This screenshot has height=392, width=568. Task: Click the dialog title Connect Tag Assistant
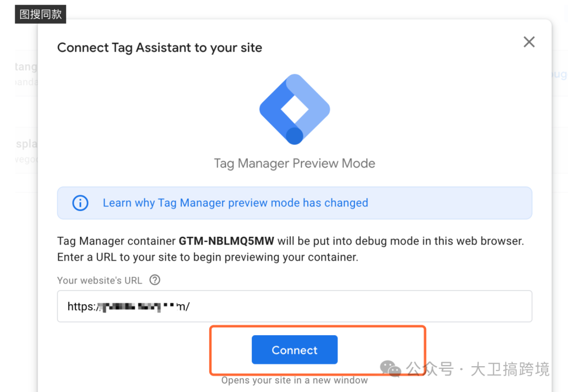[x=160, y=47]
